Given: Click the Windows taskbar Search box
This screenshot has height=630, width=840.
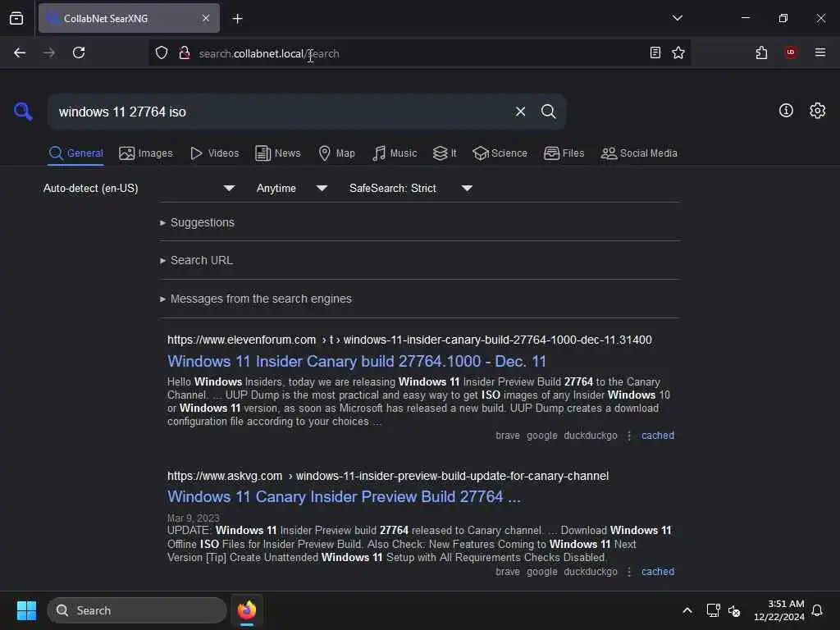Looking at the screenshot, I should [137, 610].
